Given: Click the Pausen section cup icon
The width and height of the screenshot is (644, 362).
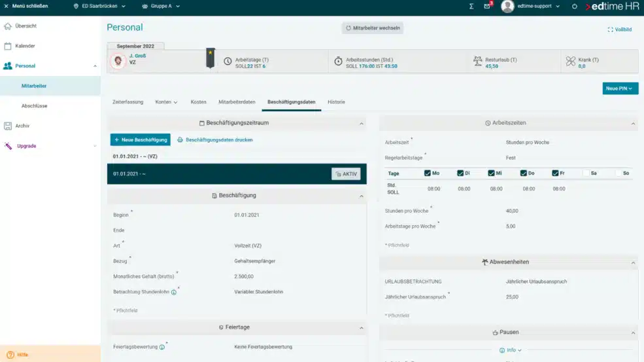Looking at the screenshot, I should 496,333.
